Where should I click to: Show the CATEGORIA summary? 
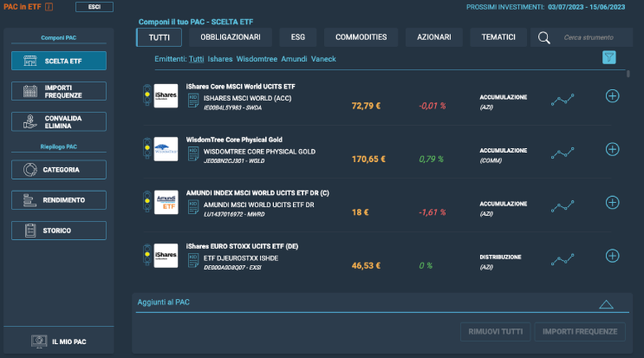pyautogui.click(x=59, y=170)
